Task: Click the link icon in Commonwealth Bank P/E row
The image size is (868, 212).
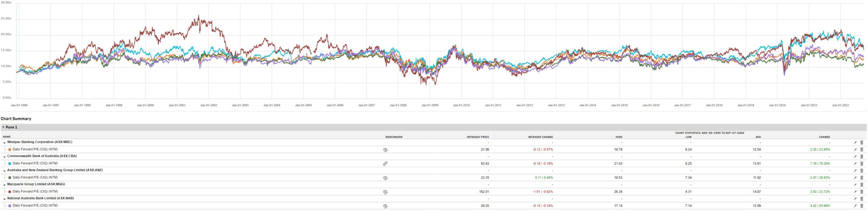Action: pyautogui.click(x=385, y=164)
